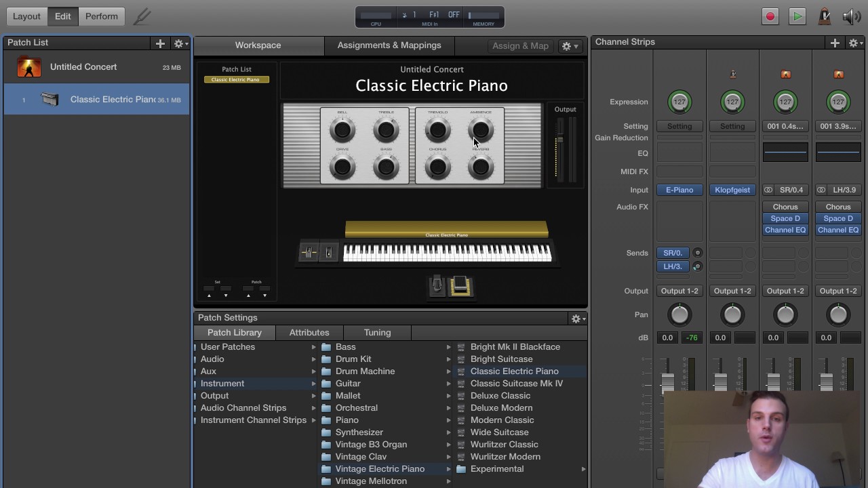Adjust the E-Piano channel pan knob
Viewport: 868px width, 488px height.
point(679,314)
